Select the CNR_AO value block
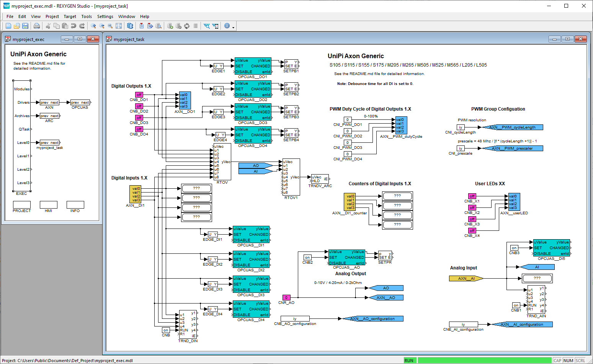This screenshot has width=593, height=364. pos(286,297)
